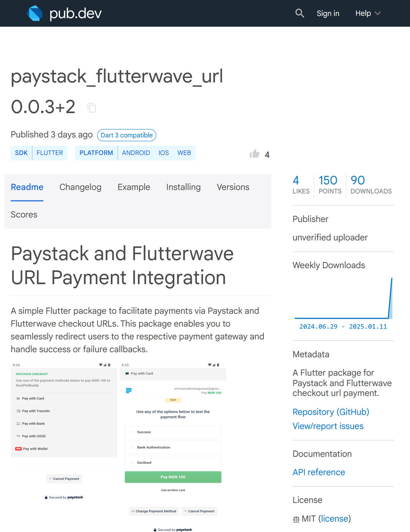The width and height of the screenshot is (410, 532).
Task: Click the 150 POINTS score
Action: pos(330,185)
